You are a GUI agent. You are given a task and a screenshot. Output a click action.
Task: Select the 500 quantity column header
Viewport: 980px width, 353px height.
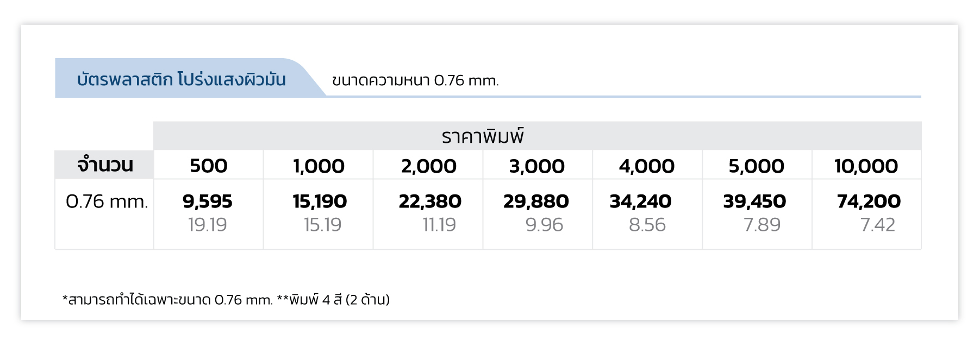coord(209,165)
